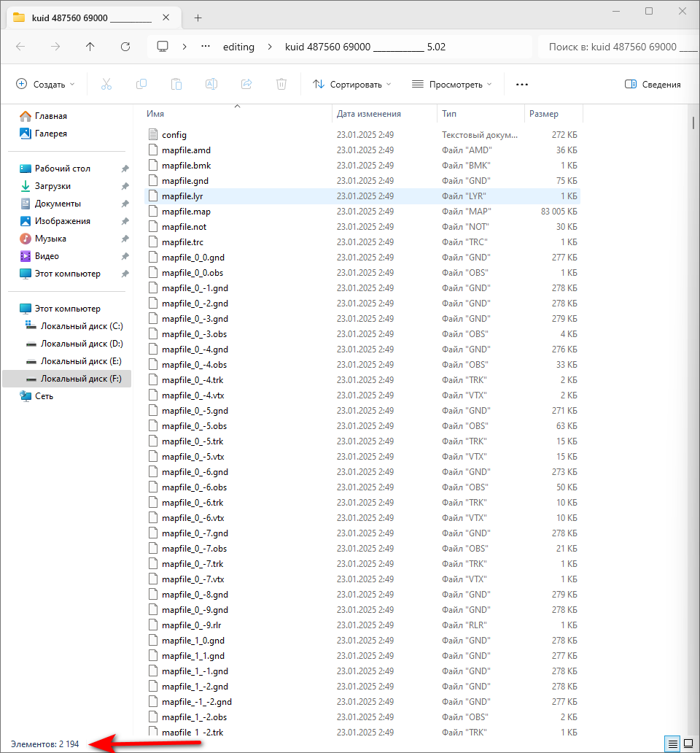
Task: Refresh the folder view
Action: (125, 47)
